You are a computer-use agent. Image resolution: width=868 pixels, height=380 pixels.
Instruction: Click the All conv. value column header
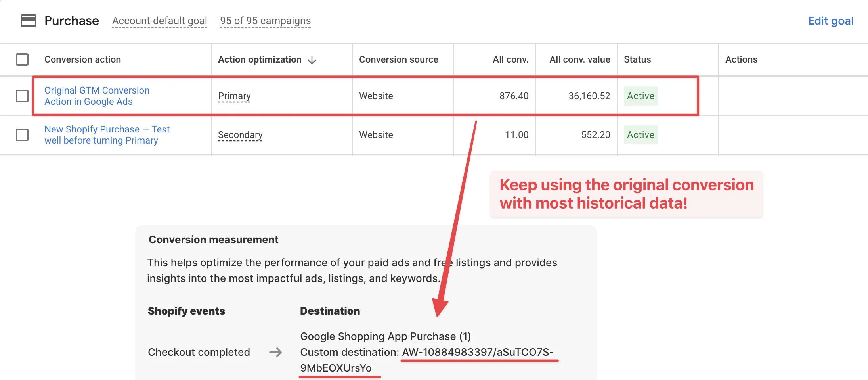point(579,59)
